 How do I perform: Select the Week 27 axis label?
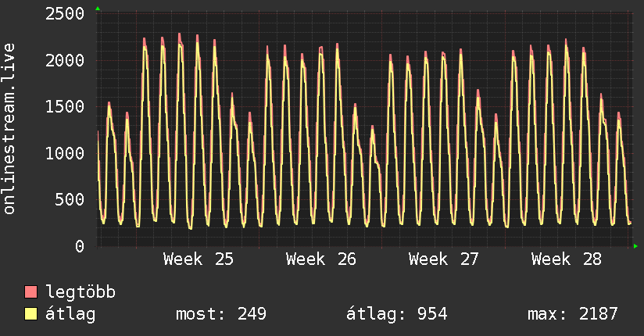[444, 259]
